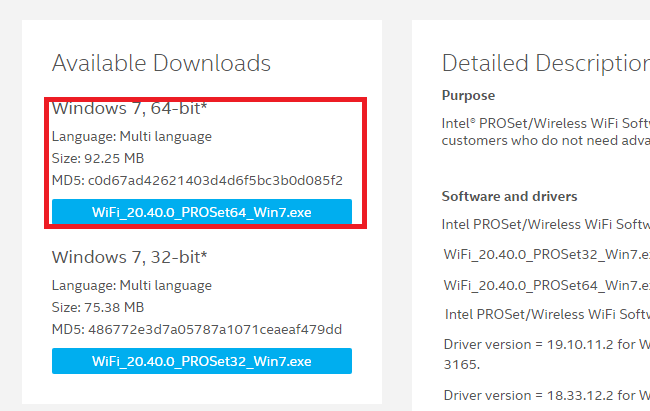
Task: Click the Size: 75.38 MB text
Action: (98, 307)
